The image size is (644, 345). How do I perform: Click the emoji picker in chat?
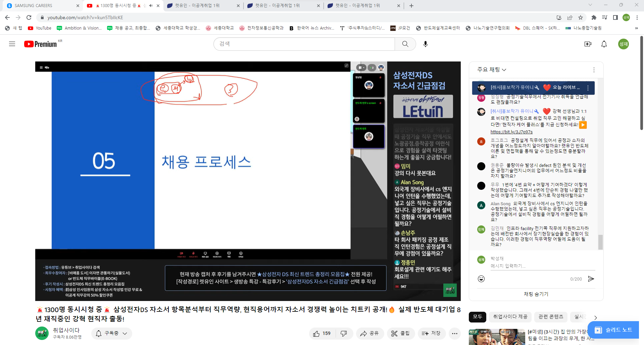(481, 279)
